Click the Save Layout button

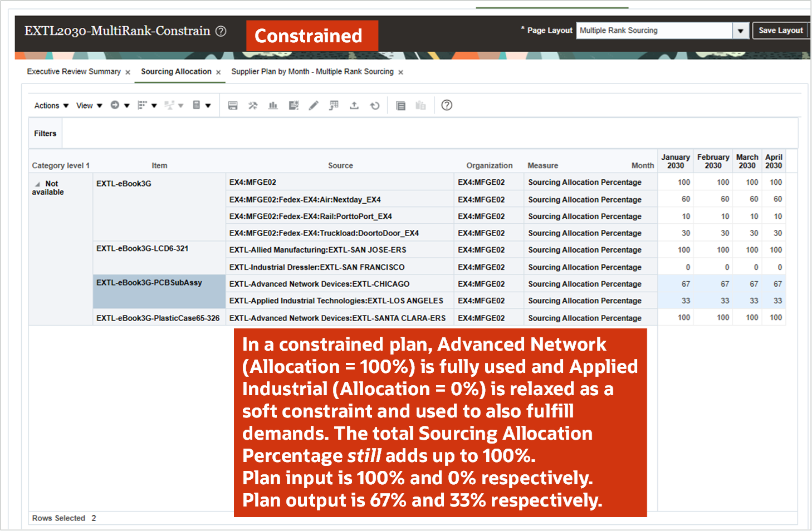coord(781,30)
